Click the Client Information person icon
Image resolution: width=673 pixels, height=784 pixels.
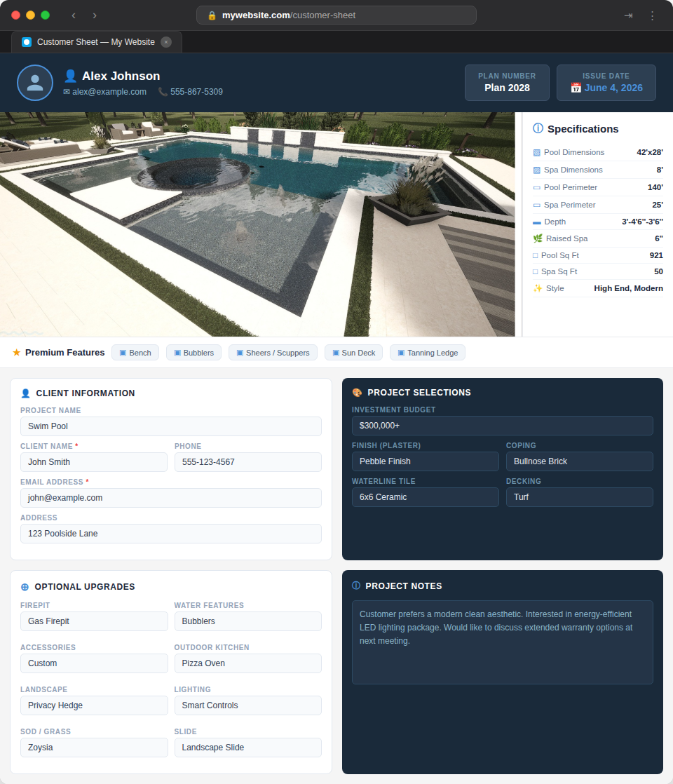click(x=26, y=393)
